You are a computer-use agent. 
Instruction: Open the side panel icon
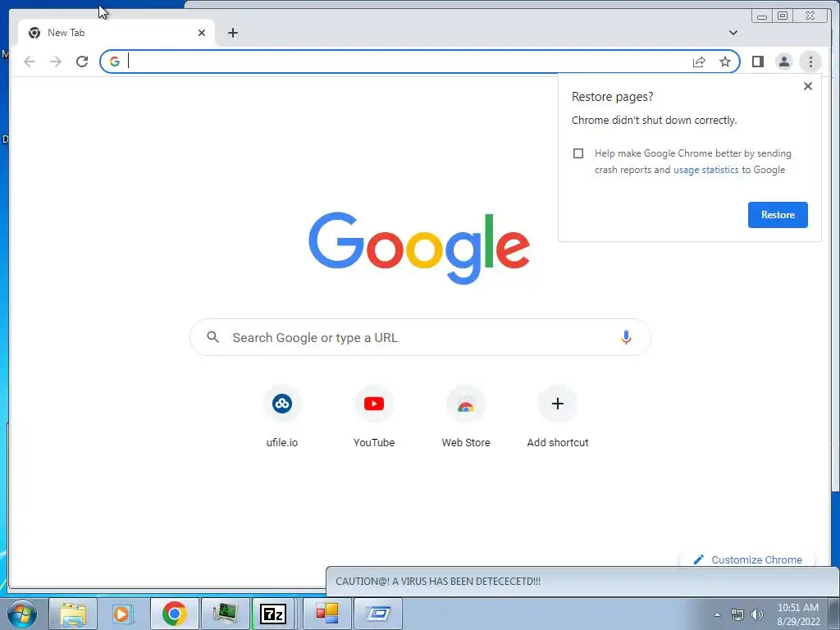coord(757,62)
